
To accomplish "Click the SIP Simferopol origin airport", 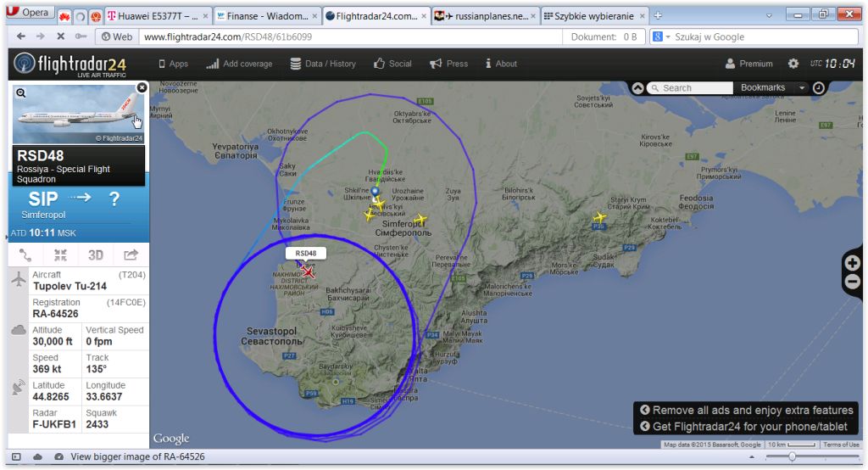I will (43, 204).
